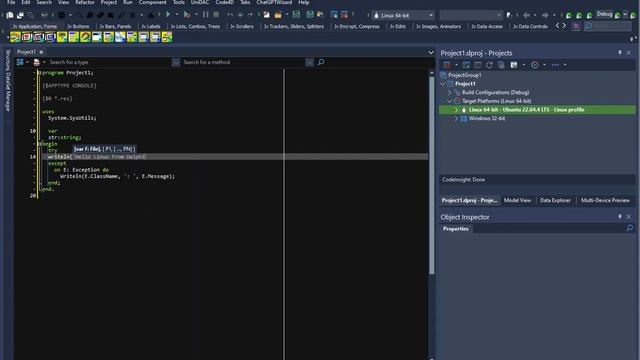Expand the Windows 32-bit node
Screen dimensions: 640x360
coord(456,118)
